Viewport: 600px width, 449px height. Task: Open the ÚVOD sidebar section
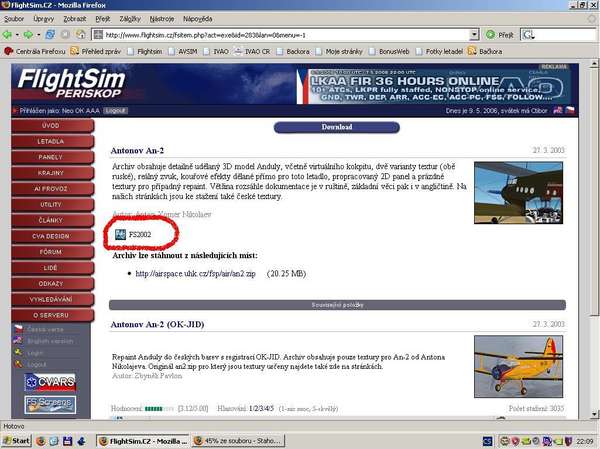click(x=52, y=126)
